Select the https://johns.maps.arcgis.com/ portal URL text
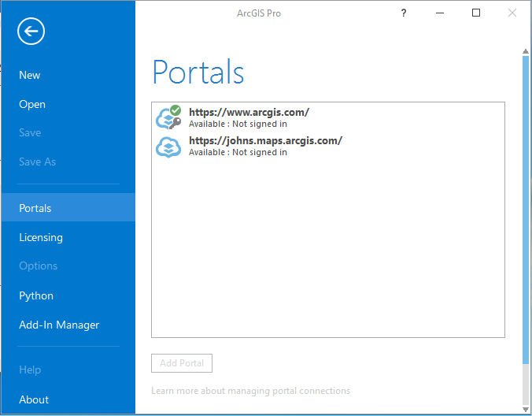Image resolution: width=532 pixels, height=416 pixels. pyautogui.click(x=266, y=140)
